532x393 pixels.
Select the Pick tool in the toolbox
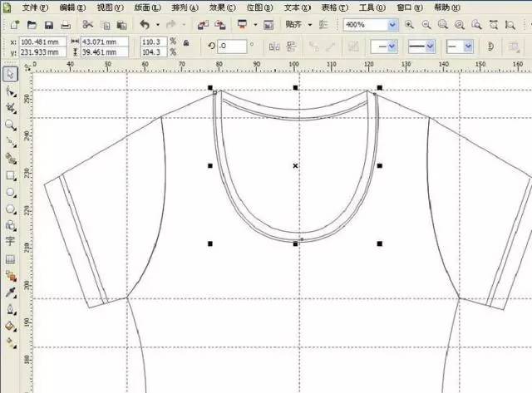(11, 75)
